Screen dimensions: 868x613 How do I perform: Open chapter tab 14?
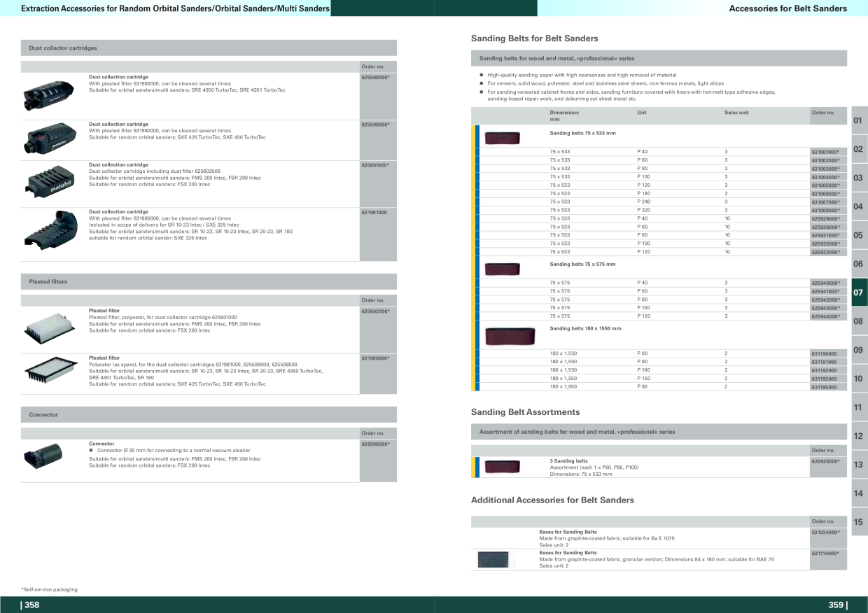point(859,493)
